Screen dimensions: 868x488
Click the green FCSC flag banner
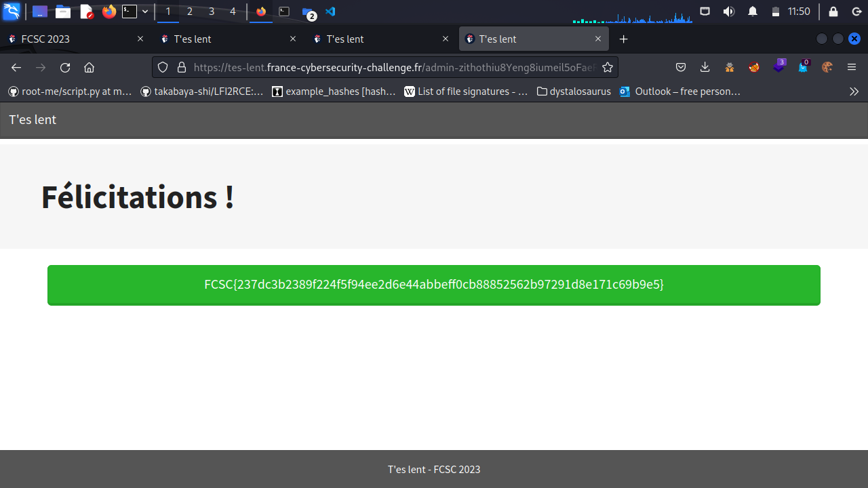(x=434, y=285)
